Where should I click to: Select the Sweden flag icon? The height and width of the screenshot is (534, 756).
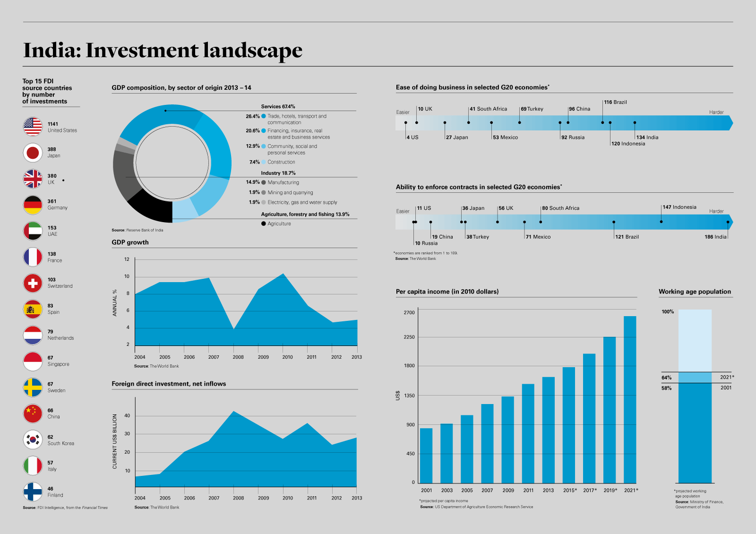pyautogui.click(x=33, y=388)
